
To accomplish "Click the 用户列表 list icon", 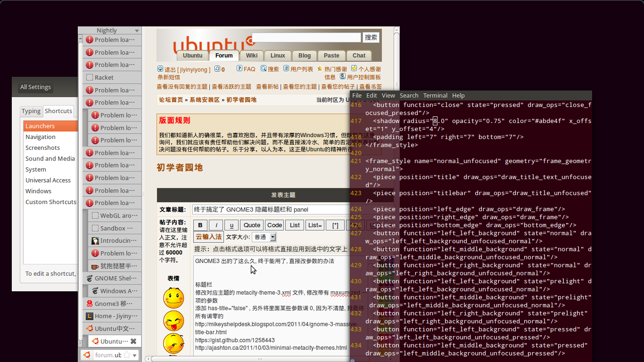I will point(286,68).
